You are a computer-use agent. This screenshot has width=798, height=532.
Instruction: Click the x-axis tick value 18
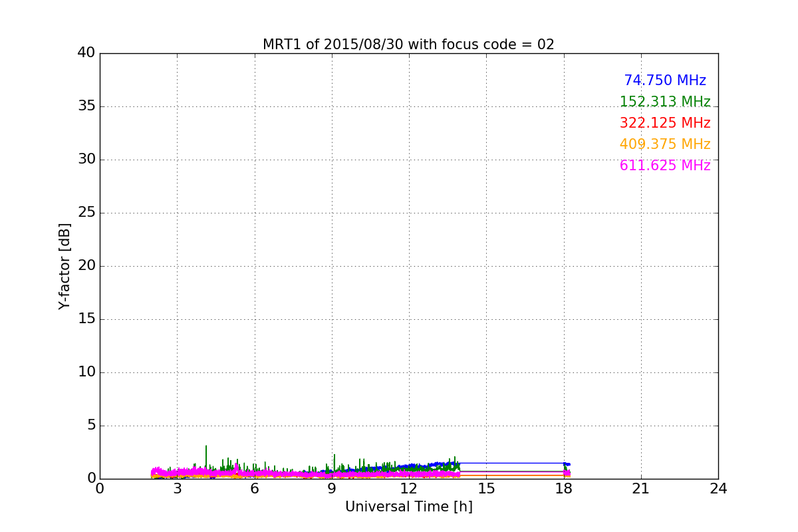tap(564, 489)
